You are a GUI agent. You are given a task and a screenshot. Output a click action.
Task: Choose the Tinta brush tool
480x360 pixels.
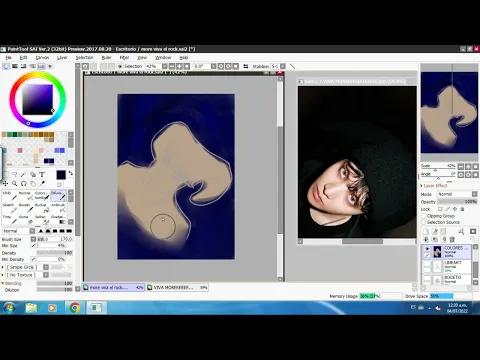[x=10, y=220]
